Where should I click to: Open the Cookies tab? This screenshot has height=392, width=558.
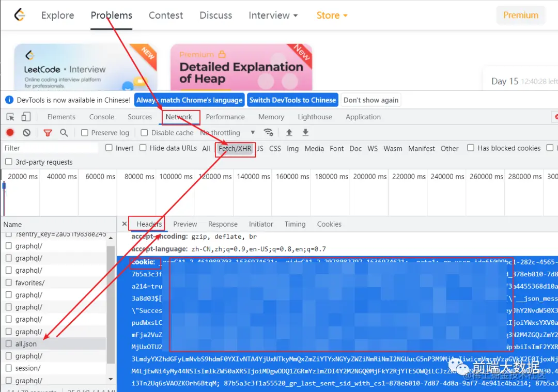click(x=329, y=224)
